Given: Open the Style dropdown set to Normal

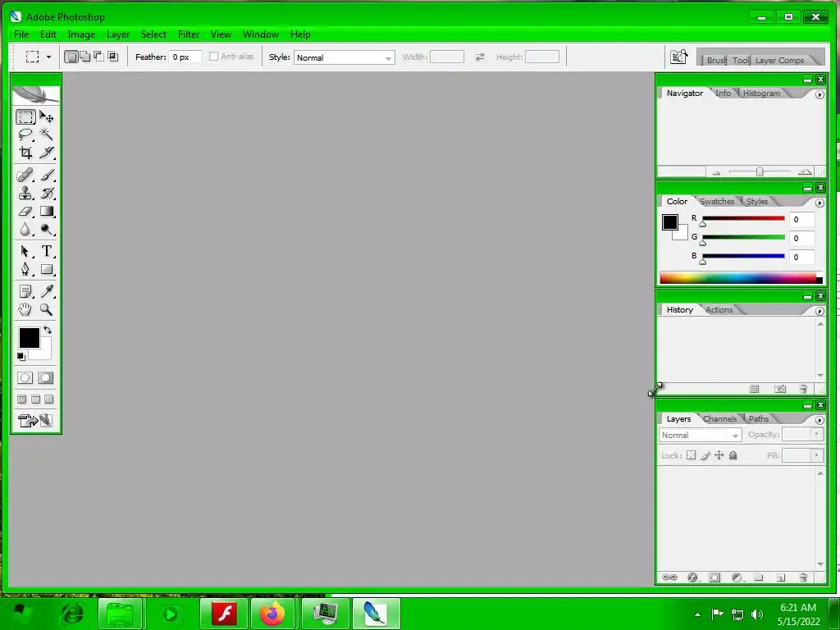Looking at the screenshot, I should 345,57.
